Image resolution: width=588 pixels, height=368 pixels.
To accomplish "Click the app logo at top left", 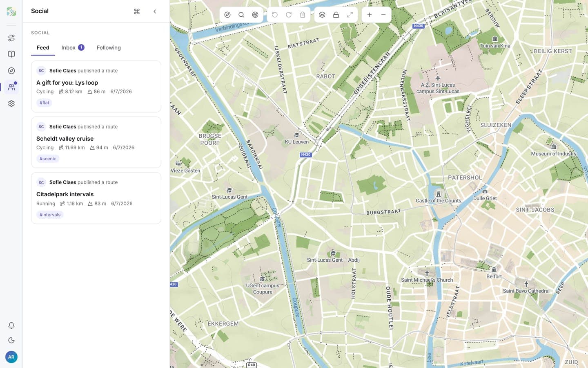I will (x=11, y=11).
